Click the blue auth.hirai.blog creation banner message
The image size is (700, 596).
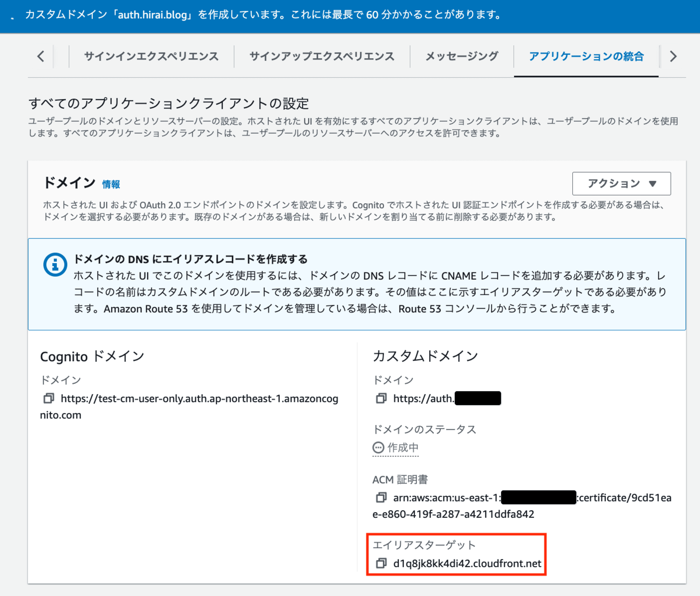(x=263, y=15)
